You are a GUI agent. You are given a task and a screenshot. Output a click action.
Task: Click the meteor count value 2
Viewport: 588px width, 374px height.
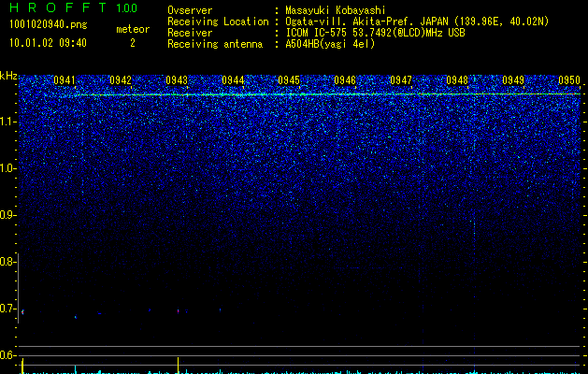(133, 43)
